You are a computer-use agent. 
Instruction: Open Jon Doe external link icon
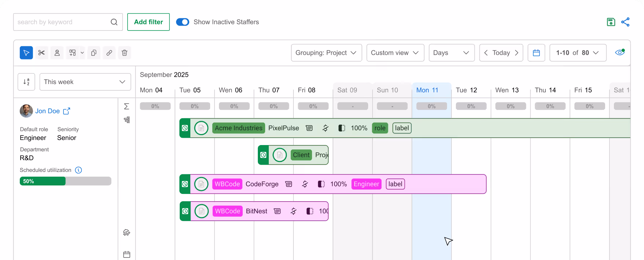pos(66,111)
